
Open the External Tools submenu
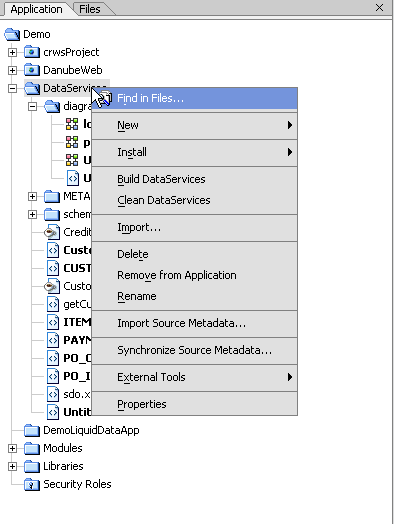194,377
